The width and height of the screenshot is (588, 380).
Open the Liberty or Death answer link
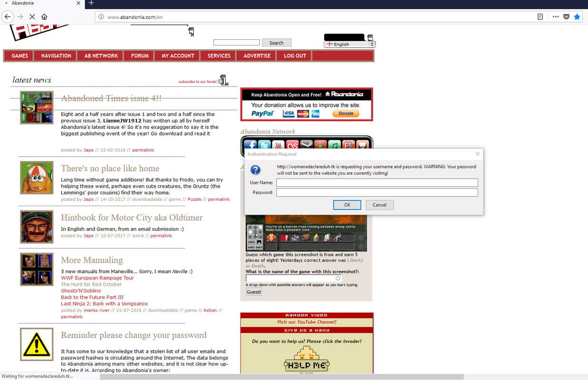304,263
